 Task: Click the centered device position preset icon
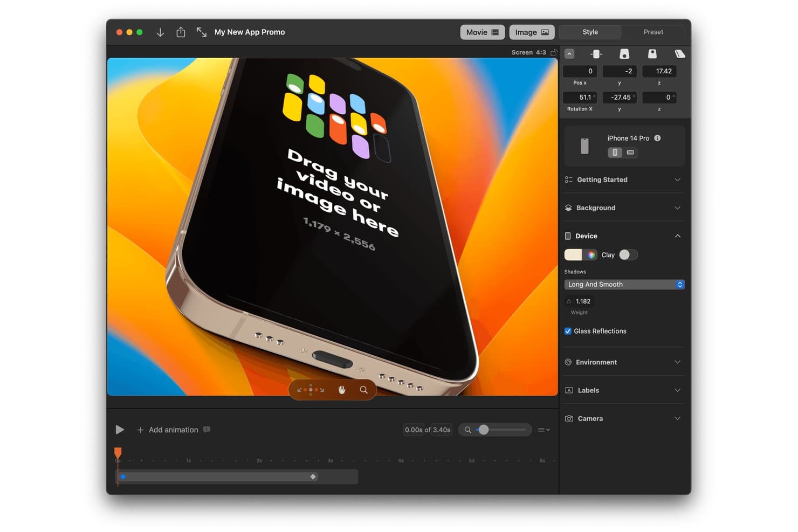pos(596,54)
